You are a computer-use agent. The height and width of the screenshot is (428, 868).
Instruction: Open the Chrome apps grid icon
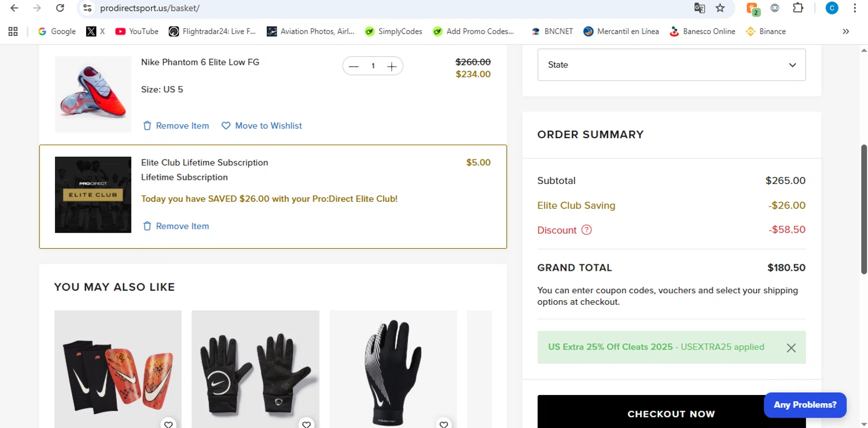pyautogui.click(x=13, y=31)
